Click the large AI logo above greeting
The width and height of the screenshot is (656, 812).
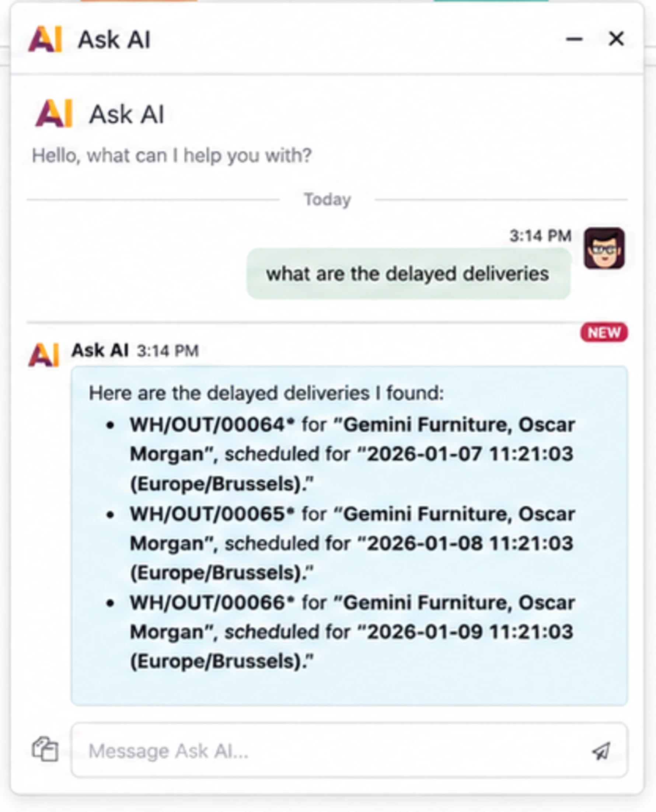(x=54, y=114)
